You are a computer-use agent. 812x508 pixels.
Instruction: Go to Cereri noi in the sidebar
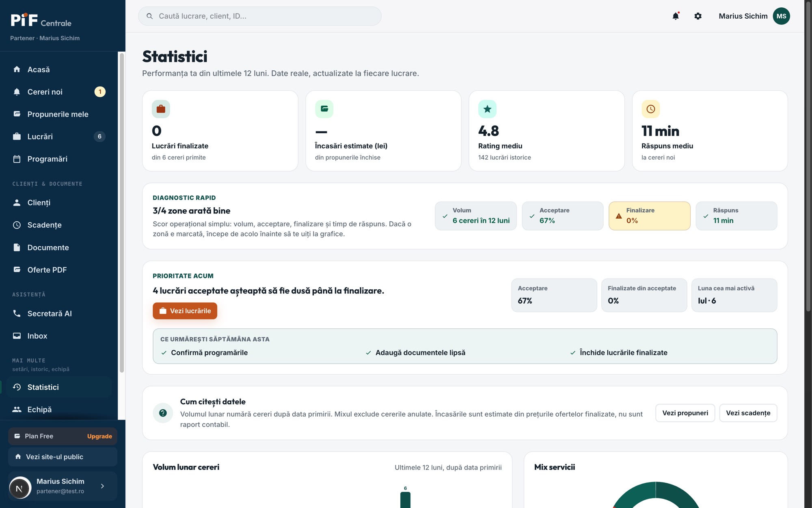[59, 91]
